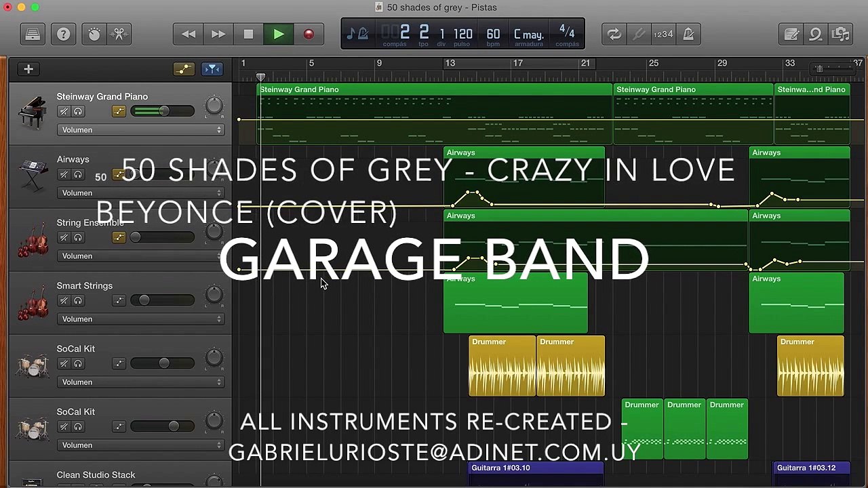Select Guitarra 1#03.10 audio region
The height and width of the screenshot is (488, 868).
pyautogui.click(x=536, y=474)
